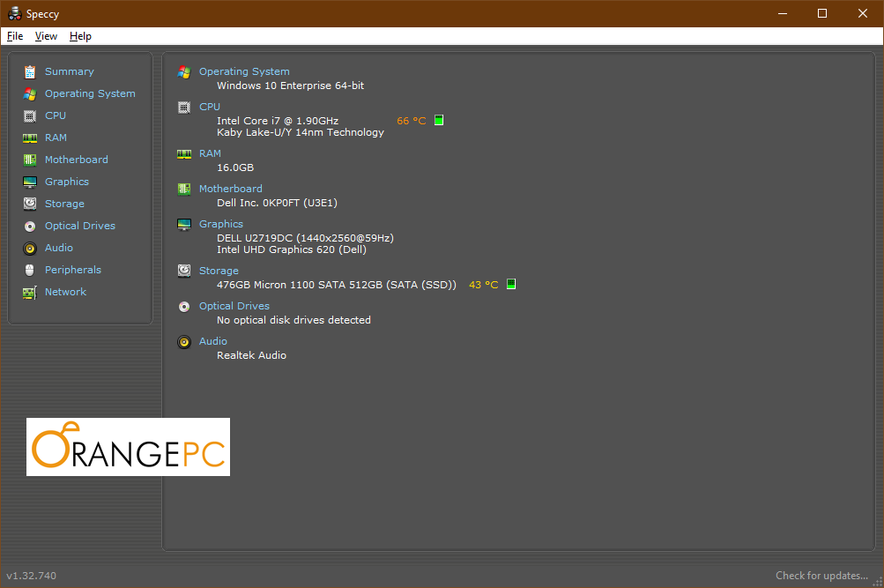Viewport: 884px width, 588px height.
Task: Click the Peripherals mouse icon in sidebar
Action: 30,270
